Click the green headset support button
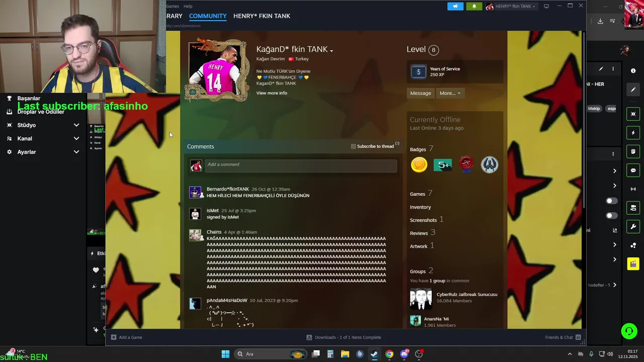 pos(629,331)
